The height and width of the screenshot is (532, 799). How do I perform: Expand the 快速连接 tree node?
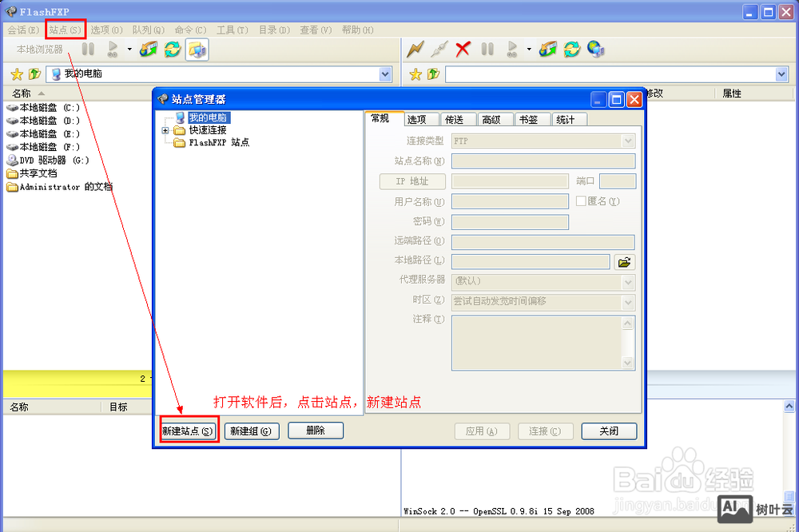click(165, 130)
